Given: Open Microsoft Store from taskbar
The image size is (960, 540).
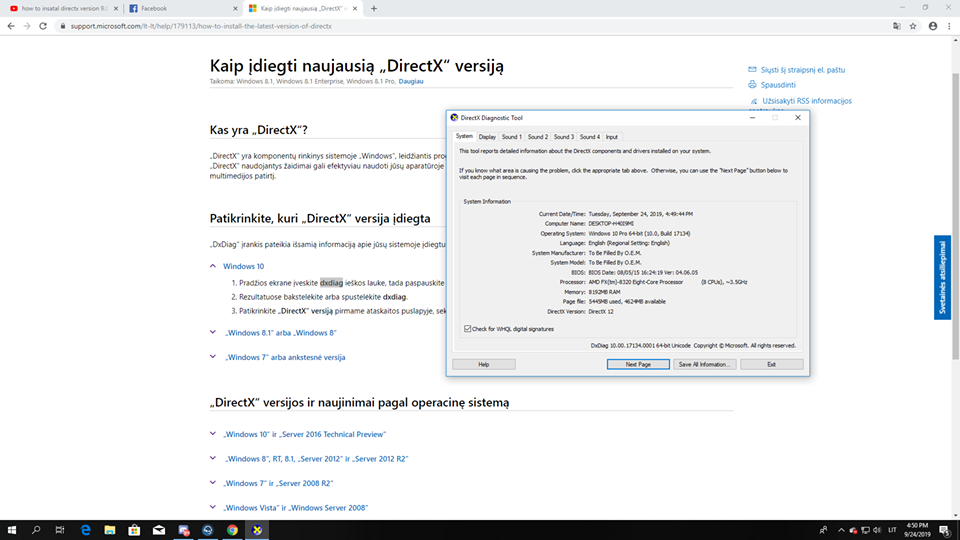Looking at the screenshot, I should tap(134, 530).
